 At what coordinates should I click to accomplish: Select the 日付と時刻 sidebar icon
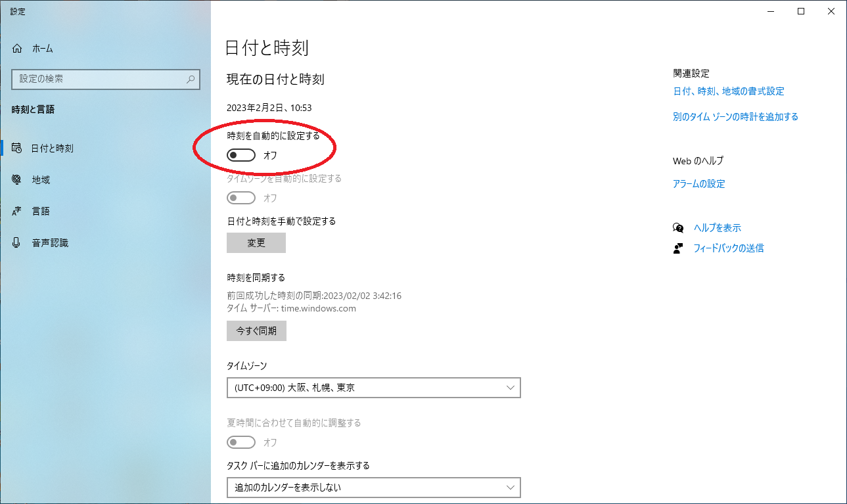point(16,148)
